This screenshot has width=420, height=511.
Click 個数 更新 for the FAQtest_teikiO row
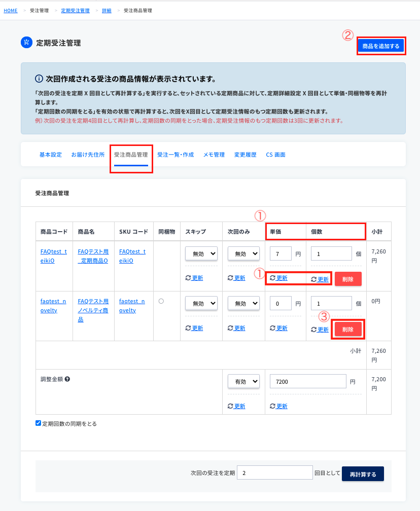coord(320,279)
